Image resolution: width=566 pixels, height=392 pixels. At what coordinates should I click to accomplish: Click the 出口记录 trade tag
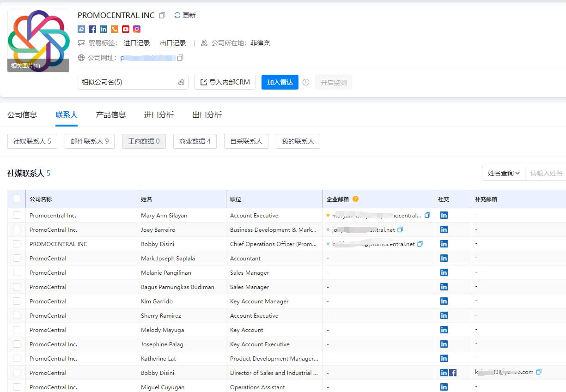point(173,43)
